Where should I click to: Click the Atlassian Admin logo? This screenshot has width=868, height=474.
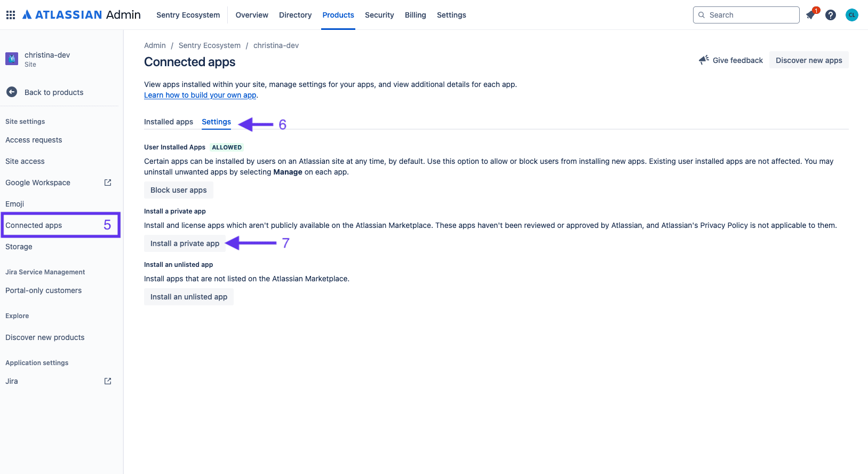pyautogui.click(x=82, y=15)
